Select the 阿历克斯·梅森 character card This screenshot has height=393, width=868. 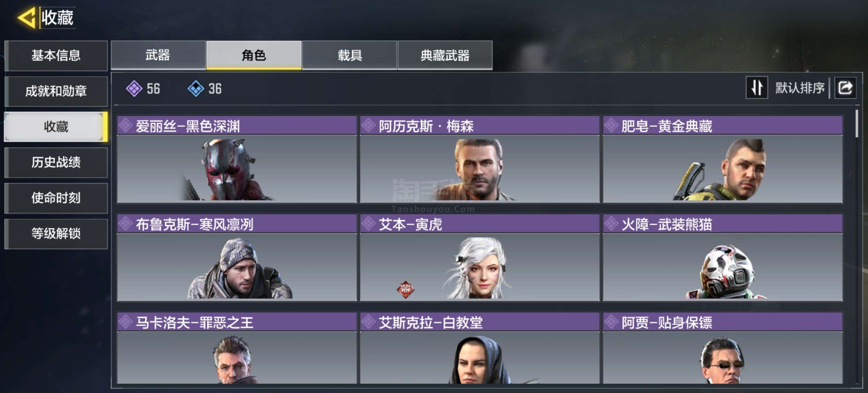pos(479,159)
